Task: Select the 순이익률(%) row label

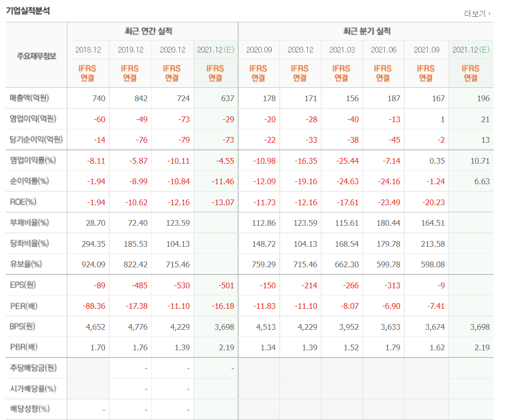Action: [29, 181]
